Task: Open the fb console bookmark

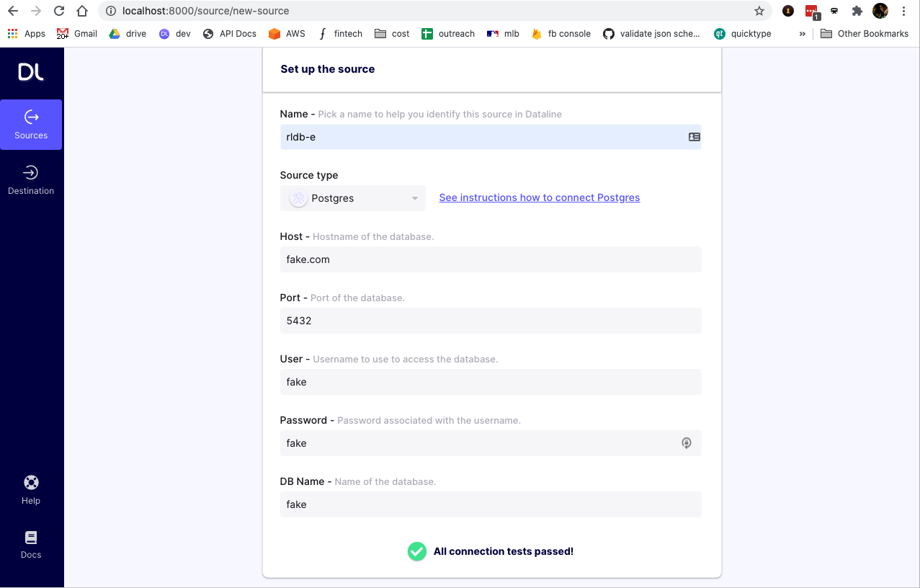Action: click(561, 33)
